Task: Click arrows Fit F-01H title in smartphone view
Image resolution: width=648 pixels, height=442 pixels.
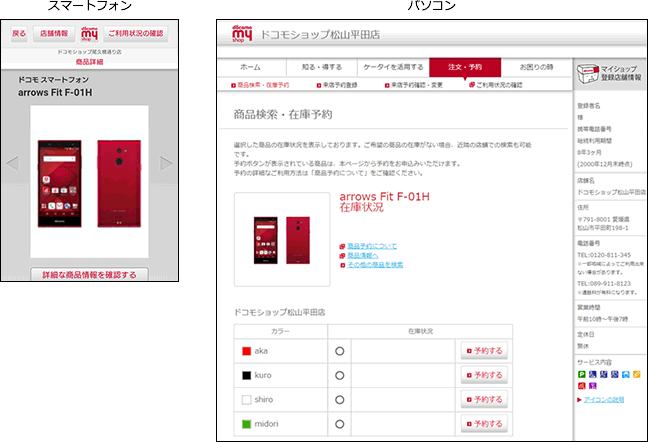Action: [x=55, y=93]
